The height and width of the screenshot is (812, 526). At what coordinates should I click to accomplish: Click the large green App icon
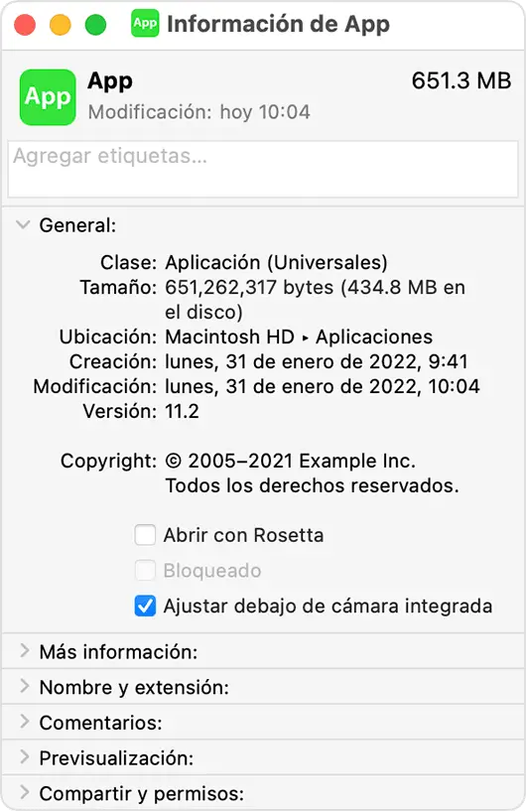48,97
